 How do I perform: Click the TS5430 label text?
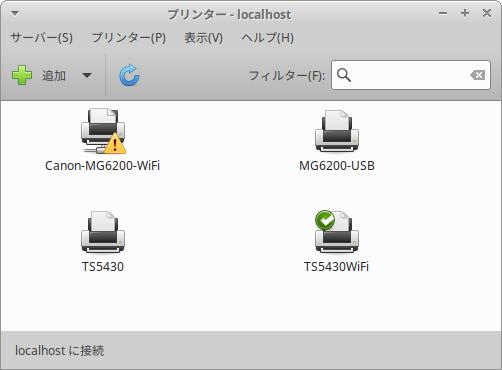click(103, 267)
